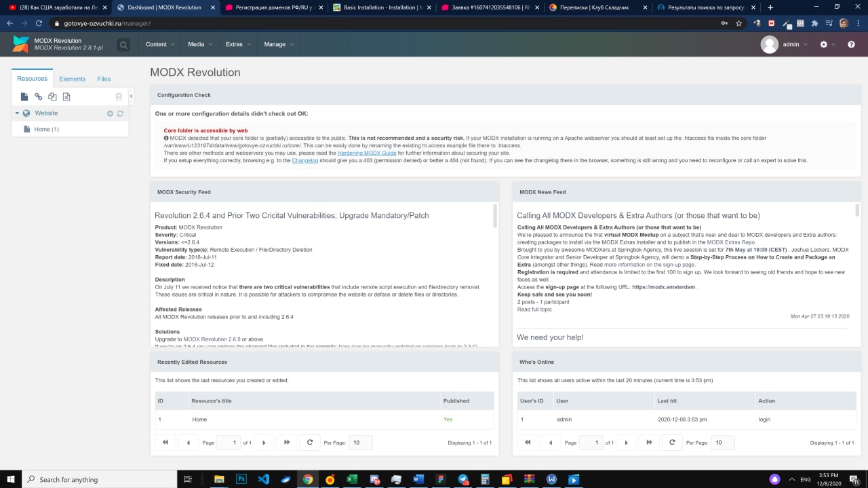Click the globe icon beside Website
868x488 pixels.
(x=26, y=113)
